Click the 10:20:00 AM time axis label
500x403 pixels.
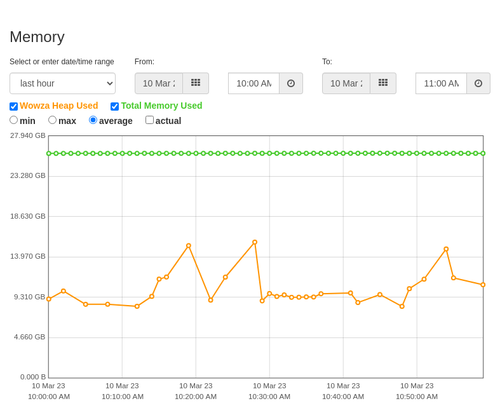click(x=196, y=397)
